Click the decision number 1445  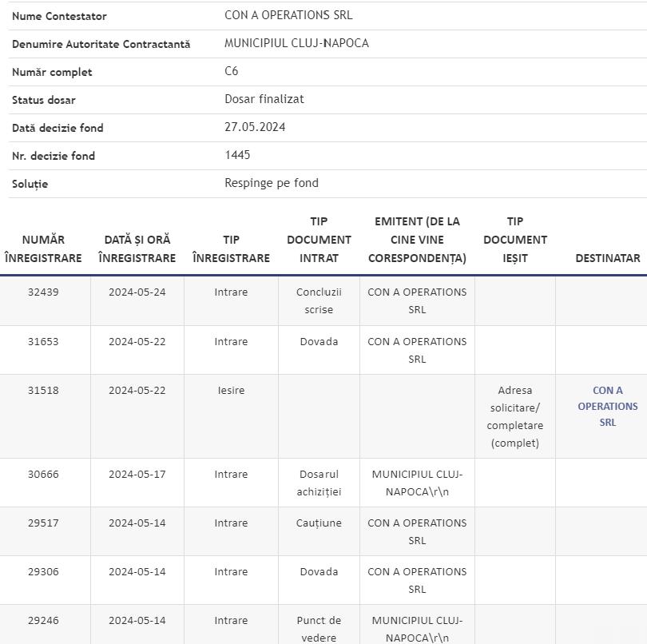(x=237, y=155)
